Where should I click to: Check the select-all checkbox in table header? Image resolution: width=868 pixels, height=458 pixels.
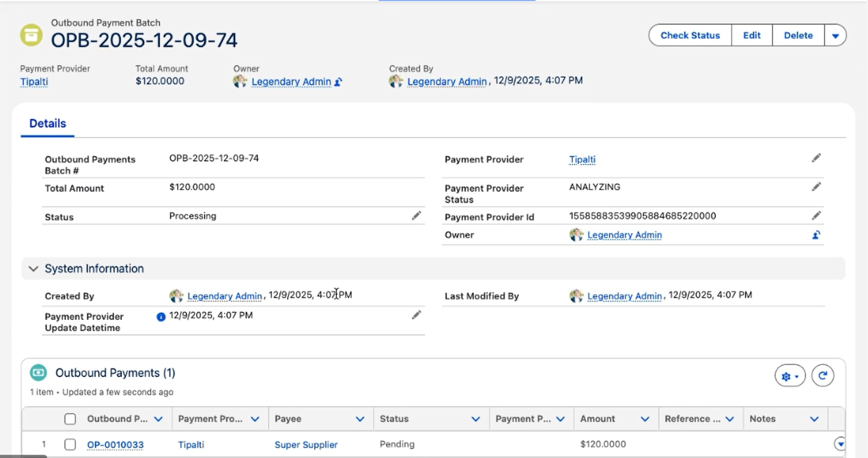tap(70, 419)
